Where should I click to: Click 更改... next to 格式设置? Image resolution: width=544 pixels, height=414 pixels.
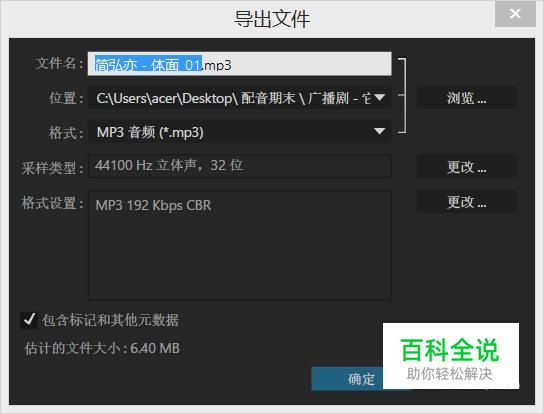coord(466,202)
